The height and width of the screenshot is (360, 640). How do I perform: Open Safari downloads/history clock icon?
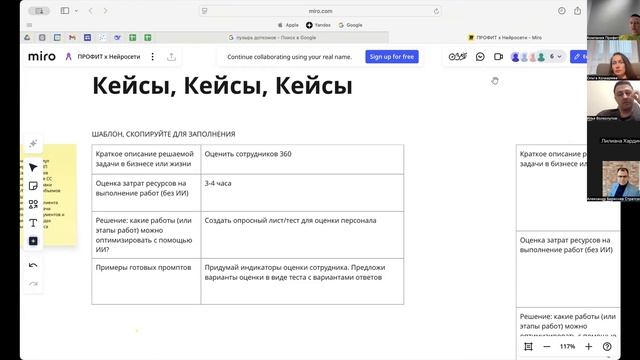point(562,11)
